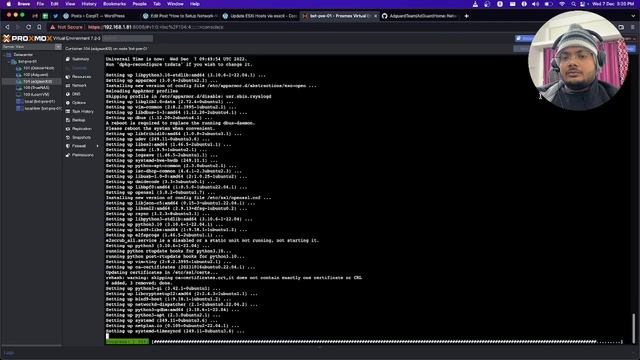The width and height of the screenshot is (640, 360).
Task: Click the green progress label in console
Action: [x=127, y=342]
